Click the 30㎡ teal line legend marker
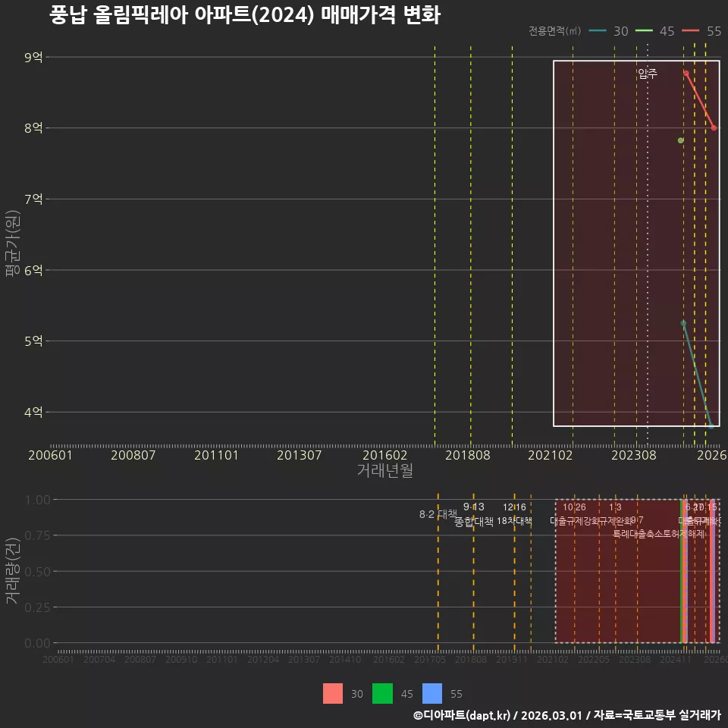728x728 pixels. pos(597,31)
